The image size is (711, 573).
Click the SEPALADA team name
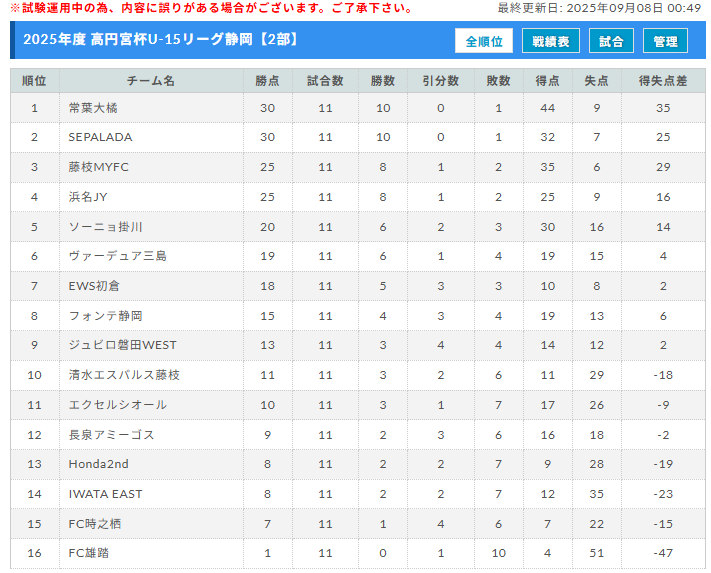pyautogui.click(x=100, y=137)
